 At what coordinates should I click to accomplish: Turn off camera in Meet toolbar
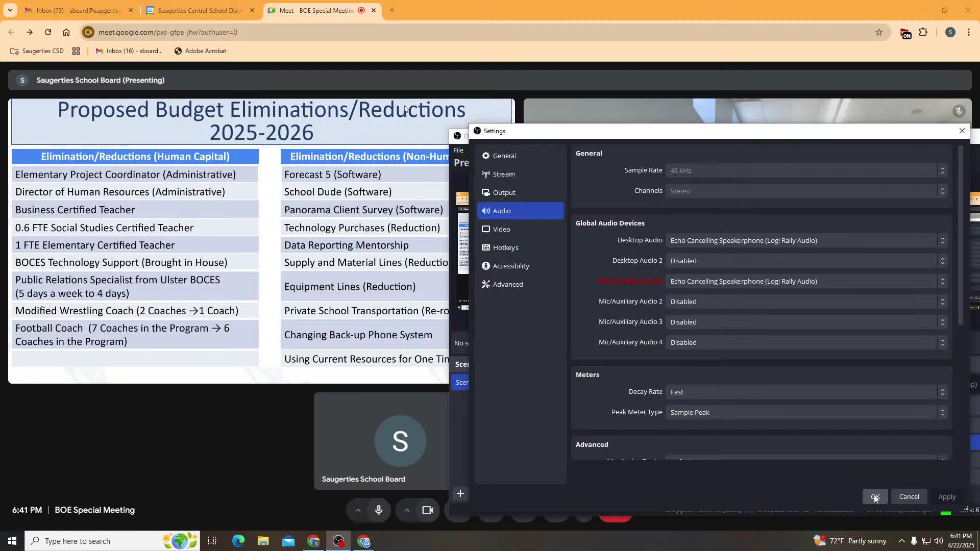point(427,510)
